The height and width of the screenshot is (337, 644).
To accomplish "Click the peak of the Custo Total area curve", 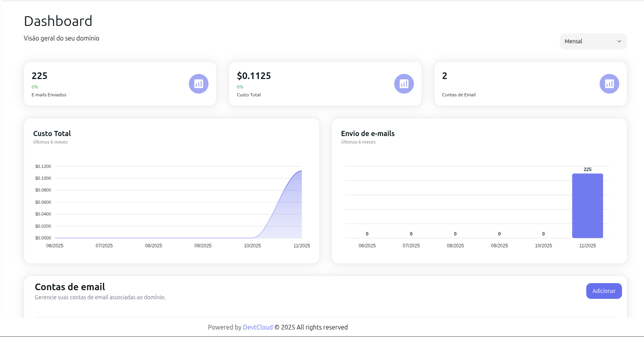I will [301, 171].
